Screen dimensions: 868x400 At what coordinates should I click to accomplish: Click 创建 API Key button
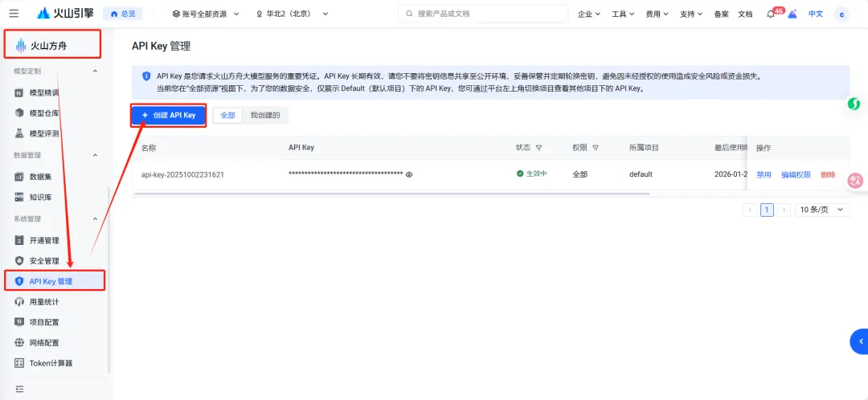169,115
